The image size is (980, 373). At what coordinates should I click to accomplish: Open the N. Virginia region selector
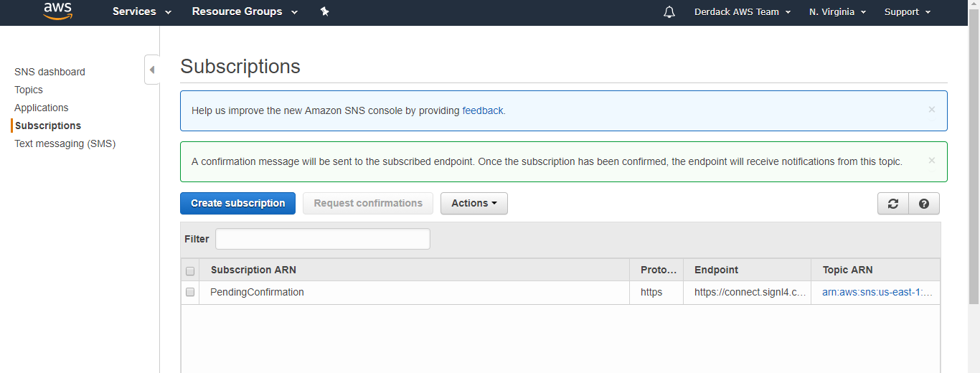pos(837,12)
